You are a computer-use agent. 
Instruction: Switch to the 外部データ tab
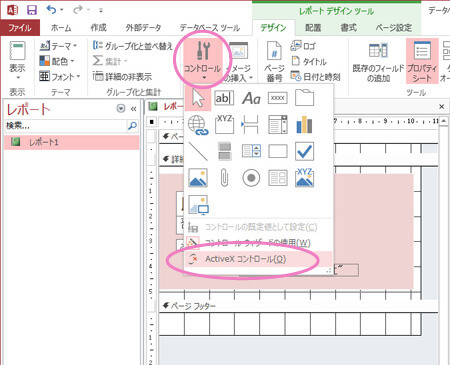[143, 28]
